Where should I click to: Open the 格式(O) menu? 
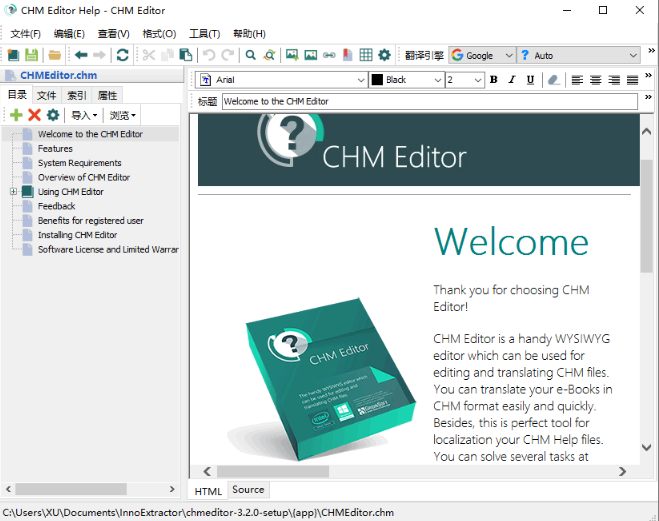pos(159,34)
